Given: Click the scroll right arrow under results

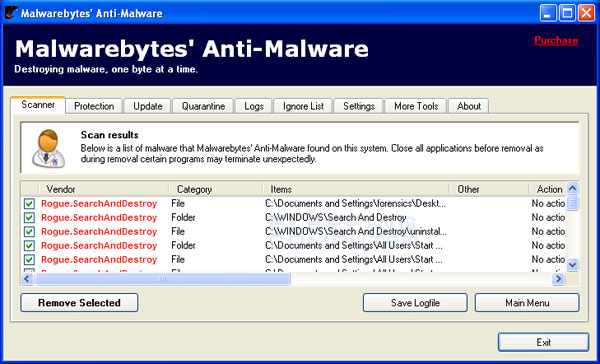Looking at the screenshot, I should coord(558,279).
